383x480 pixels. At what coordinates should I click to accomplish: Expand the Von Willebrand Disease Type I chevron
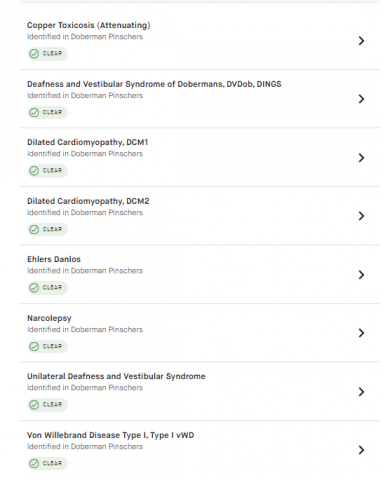(x=361, y=450)
